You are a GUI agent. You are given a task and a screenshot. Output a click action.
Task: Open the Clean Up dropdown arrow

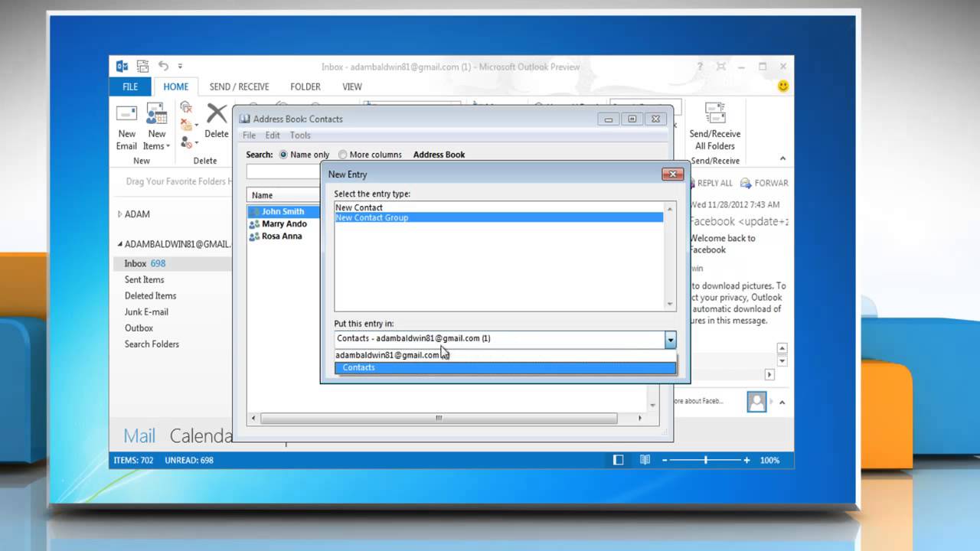(x=197, y=126)
